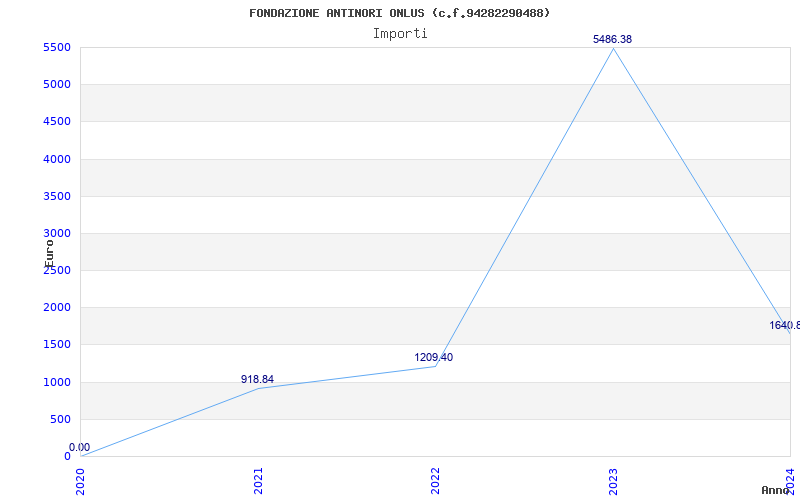Image resolution: width=800 pixels, height=500 pixels.
Task: Click the 1500 y-axis value
Action: click(x=57, y=344)
